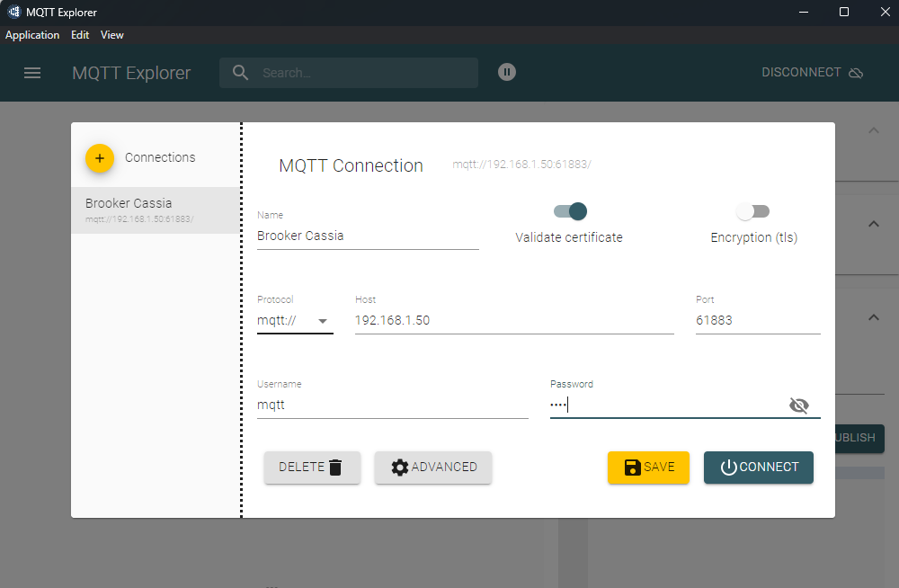The height and width of the screenshot is (588, 899).
Task: Click the DISCONNECT button
Action: (812, 72)
